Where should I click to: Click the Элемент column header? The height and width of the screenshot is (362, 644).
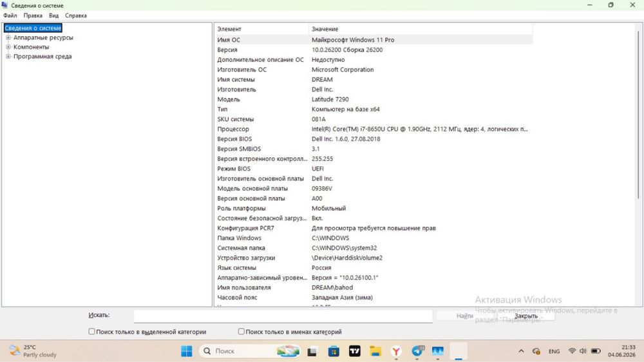(261, 29)
